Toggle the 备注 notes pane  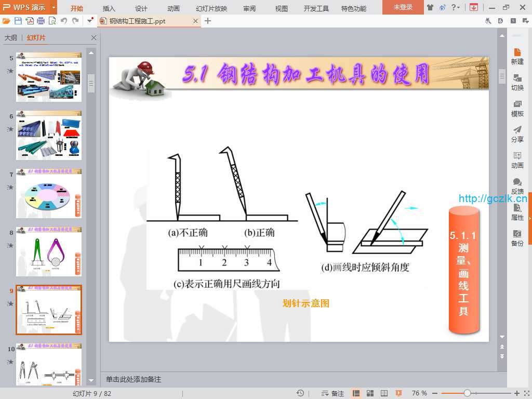click(332, 393)
